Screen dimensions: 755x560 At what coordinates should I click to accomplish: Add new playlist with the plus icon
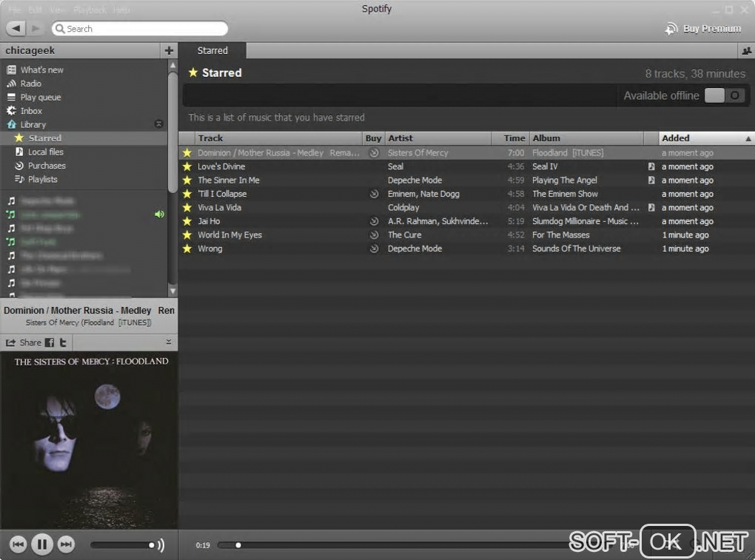[x=169, y=50]
